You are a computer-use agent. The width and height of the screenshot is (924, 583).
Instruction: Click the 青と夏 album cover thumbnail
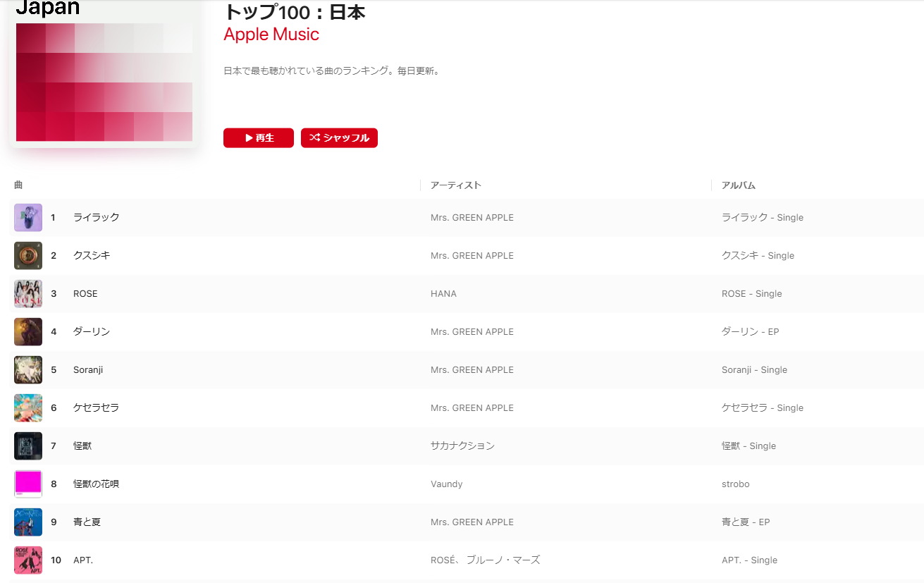point(28,522)
